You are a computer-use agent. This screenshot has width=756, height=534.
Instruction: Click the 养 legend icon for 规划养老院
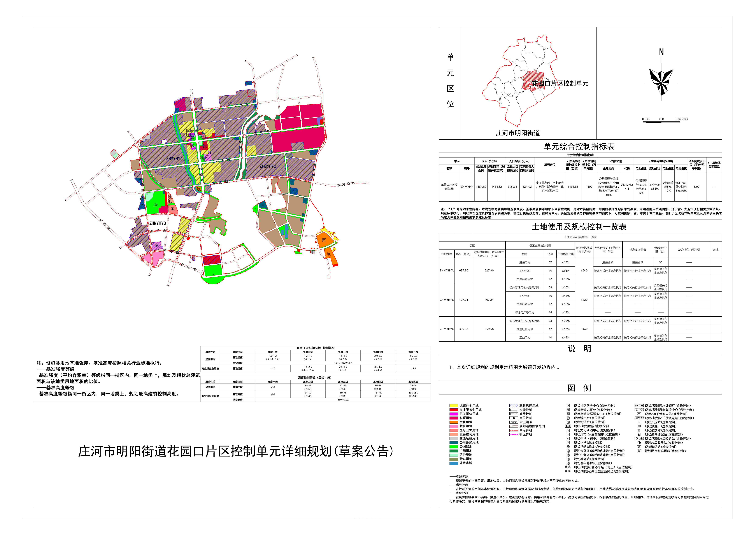pos(568,459)
